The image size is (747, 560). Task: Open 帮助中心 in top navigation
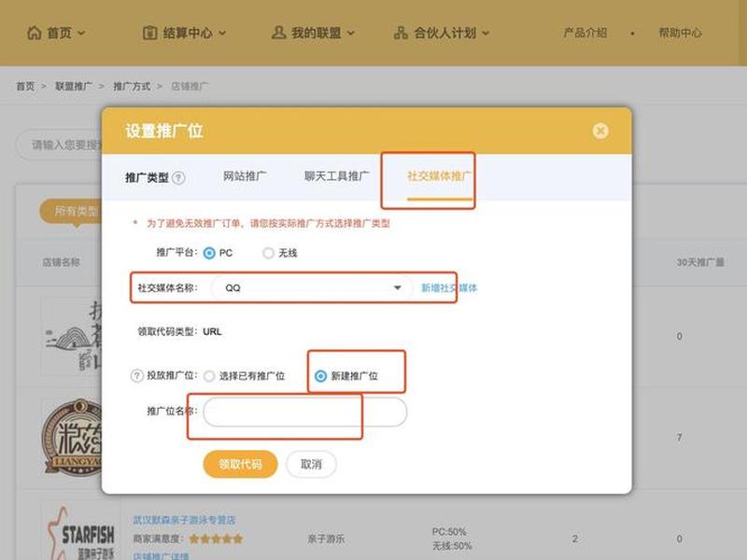pyautogui.click(x=680, y=33)
